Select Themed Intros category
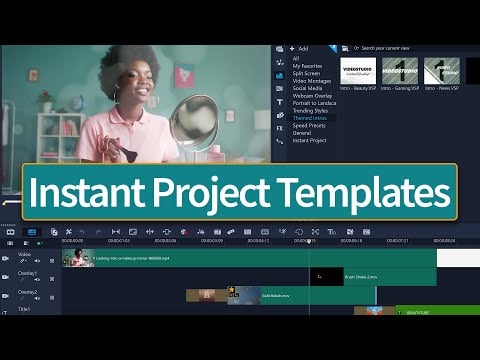This screenshot has width=480, height=360. [x=310, y=118]
